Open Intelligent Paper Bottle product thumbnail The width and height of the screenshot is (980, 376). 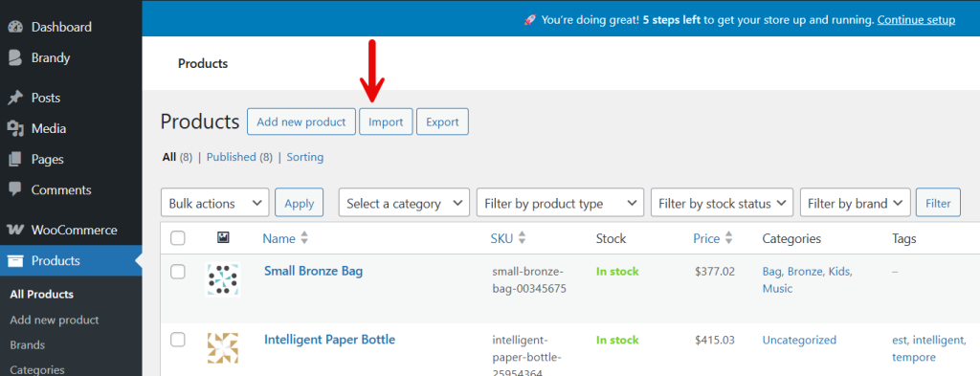point(223,348)
